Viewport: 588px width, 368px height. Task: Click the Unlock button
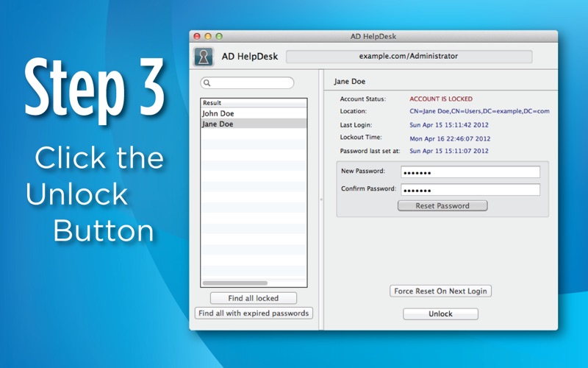point(440,314)
